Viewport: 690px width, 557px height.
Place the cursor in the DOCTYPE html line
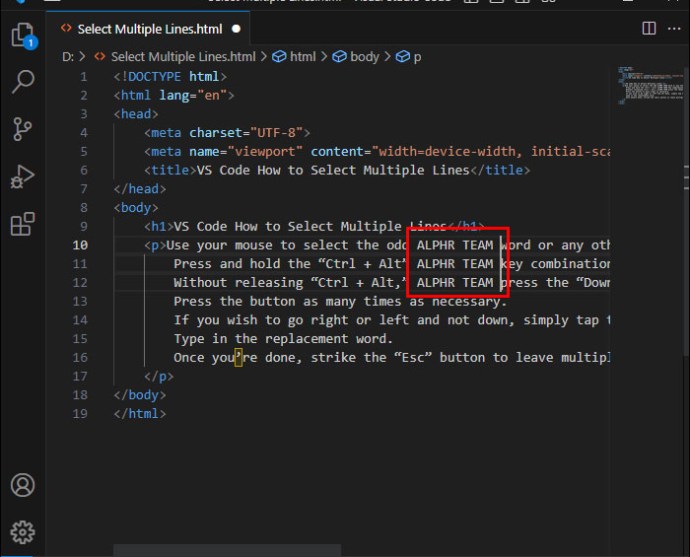[x=170, y=77]
